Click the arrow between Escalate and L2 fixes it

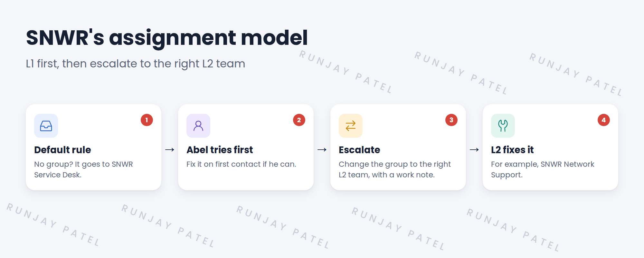(474, 150)
